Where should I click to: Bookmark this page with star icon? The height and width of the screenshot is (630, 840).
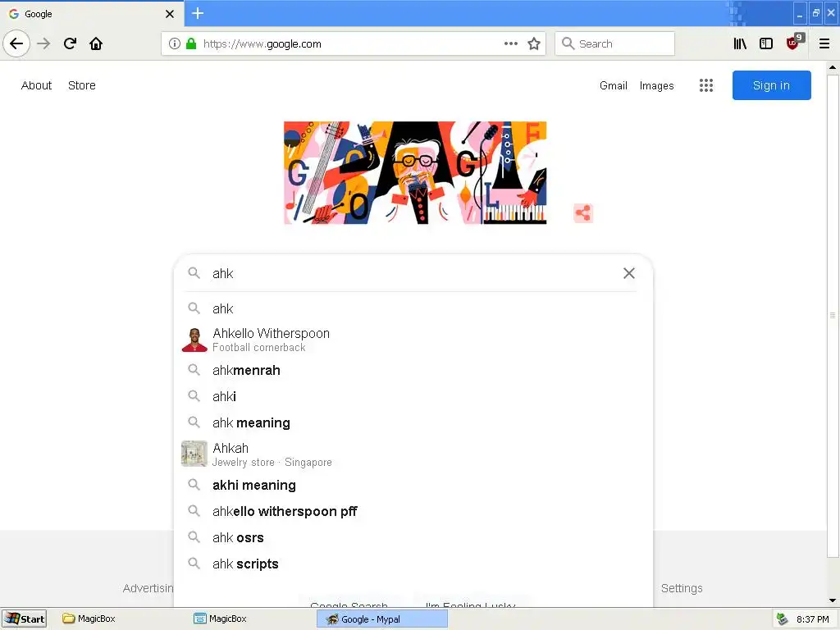[x=534, y=44]
